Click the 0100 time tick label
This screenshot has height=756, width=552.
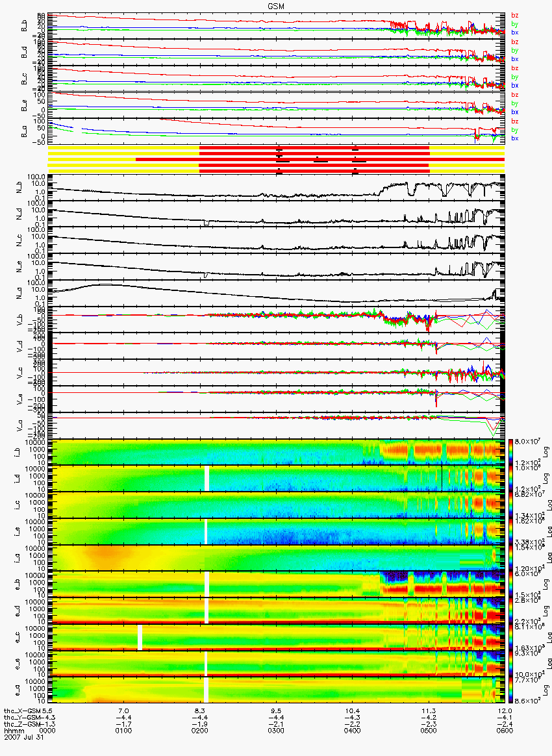click(x=123, y=730)
